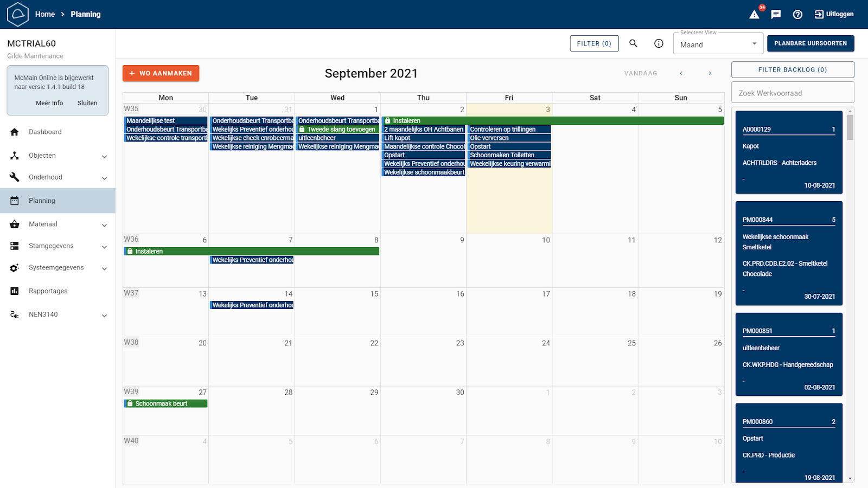
Task: Click the home logo icon
Action: pyautogui.click(x=17, y=14)
